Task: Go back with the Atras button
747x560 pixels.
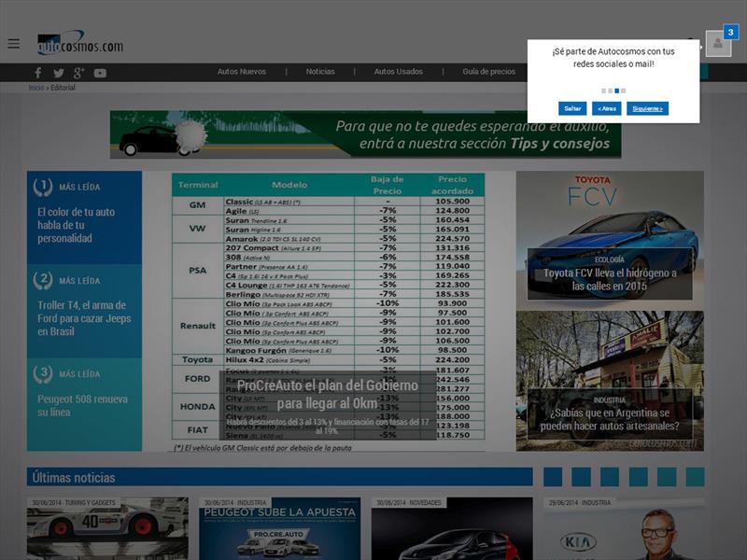Action: tap(606, 108)
